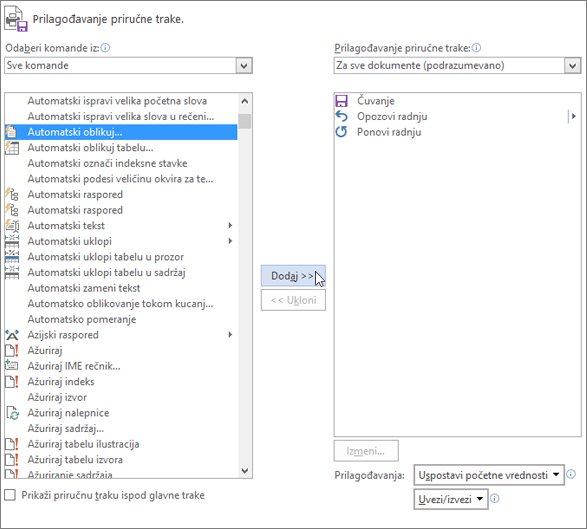
Task: Click icon beside Automatski uklopi tabelu u prozor
Action: point(12,257)
